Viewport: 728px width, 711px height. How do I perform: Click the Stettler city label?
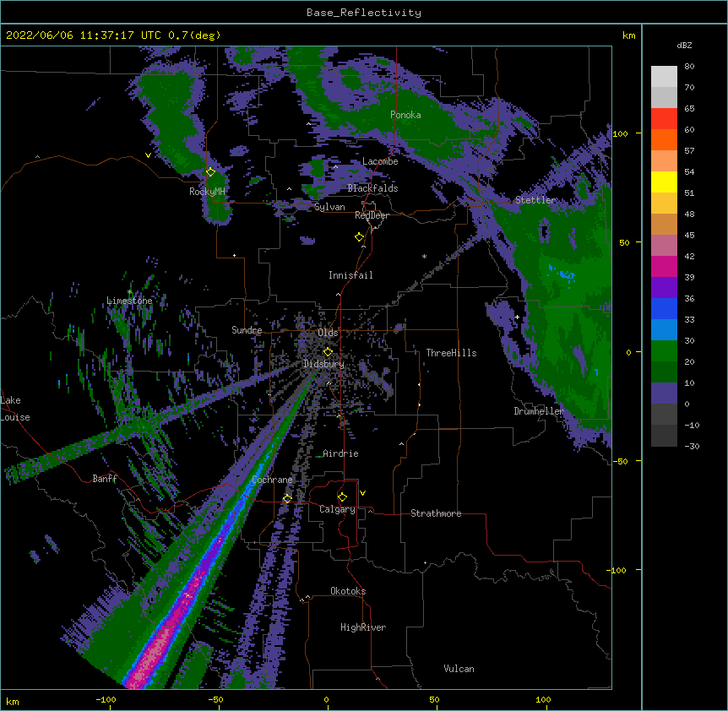coord(535,200)
